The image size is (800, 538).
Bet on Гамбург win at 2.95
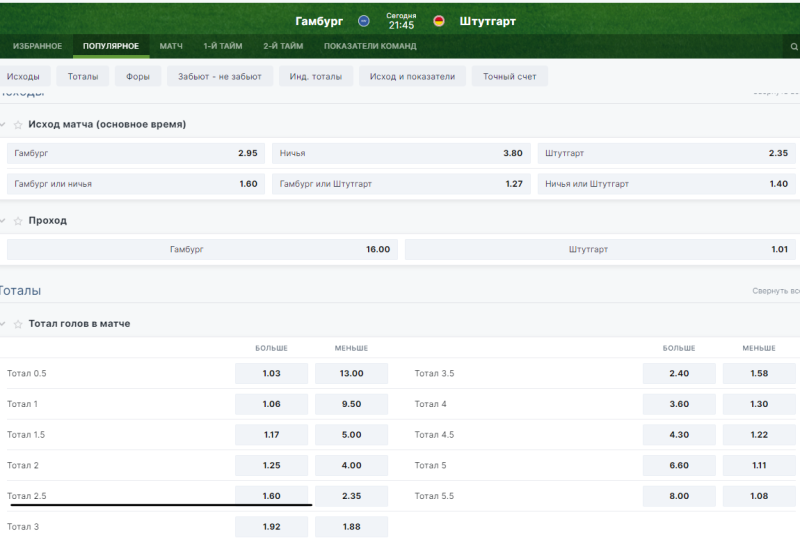tap(135, 154)
